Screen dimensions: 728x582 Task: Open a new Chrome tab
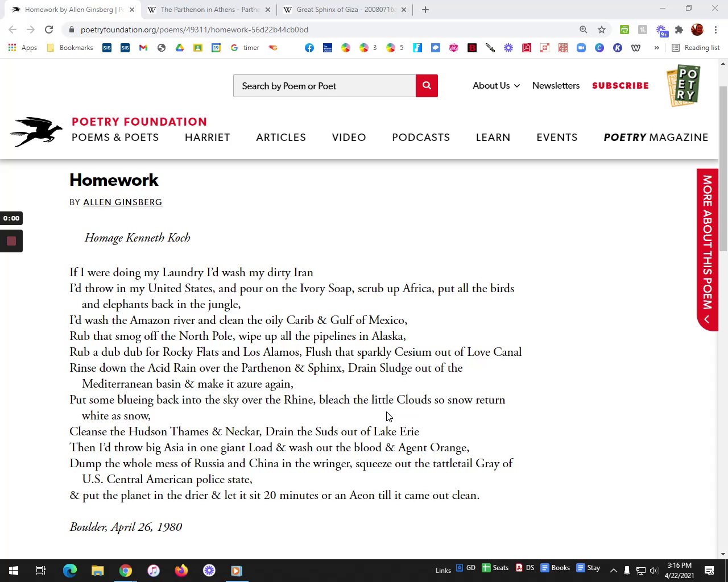pyautogui.click(x=425, y=10)
